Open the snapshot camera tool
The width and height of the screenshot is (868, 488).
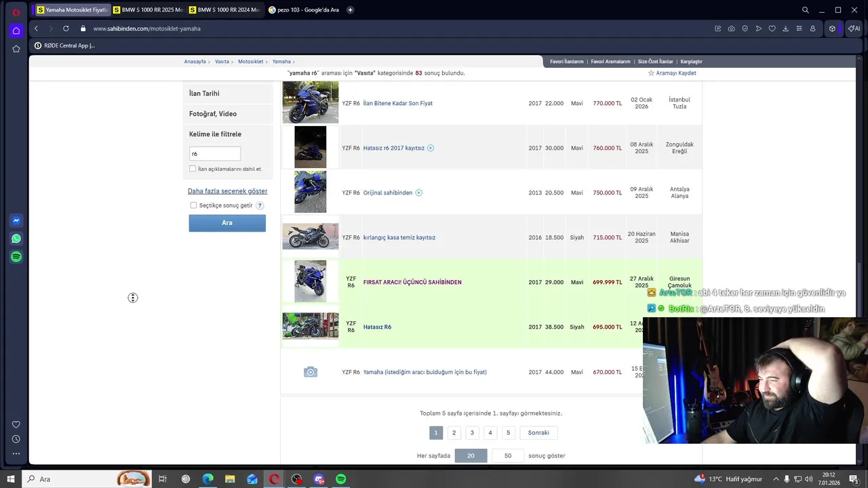tap(731, 28)
